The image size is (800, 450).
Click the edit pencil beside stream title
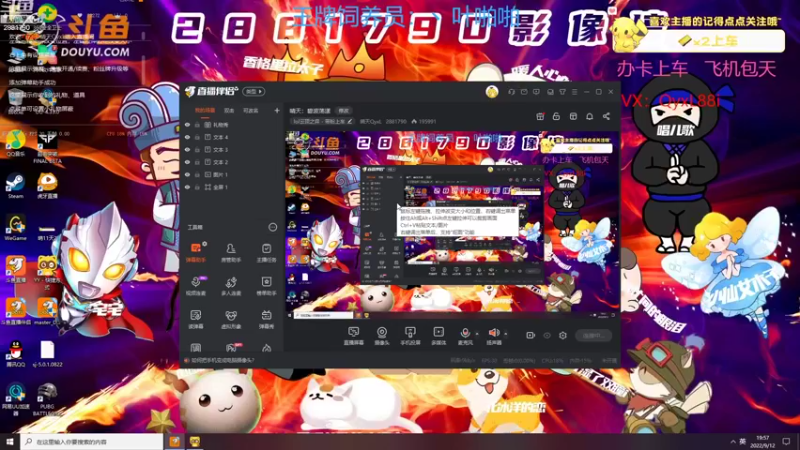[350, 121]
